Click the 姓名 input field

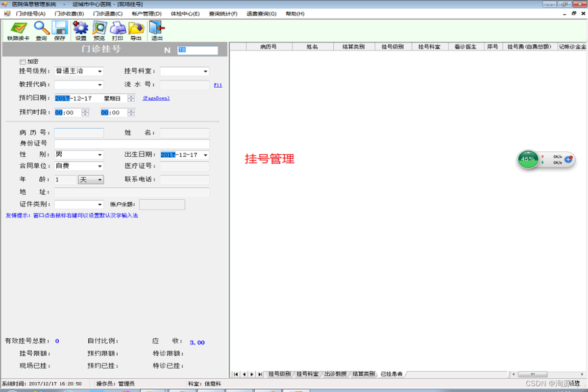coord(185,132)
